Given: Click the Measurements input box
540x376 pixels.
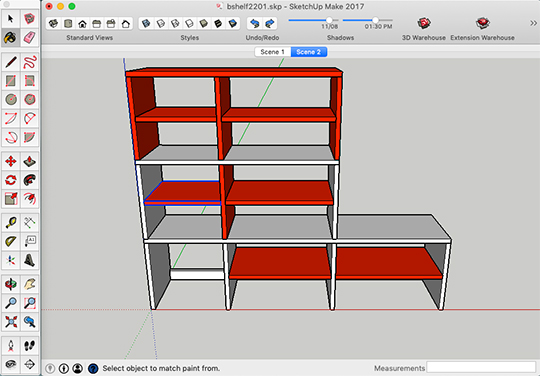Looking at the screenshot, I should (x=481, y=368).
